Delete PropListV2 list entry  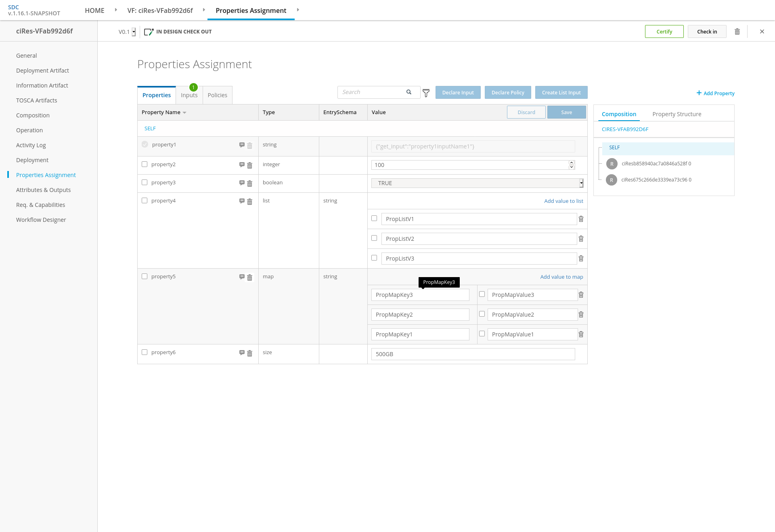(x=581, y=239)
